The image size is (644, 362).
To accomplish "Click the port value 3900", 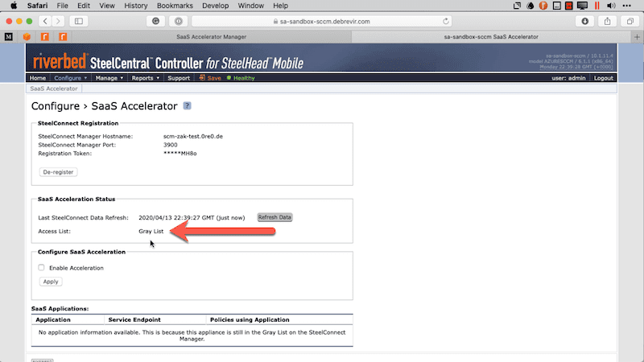I will (x=171, y=145).
